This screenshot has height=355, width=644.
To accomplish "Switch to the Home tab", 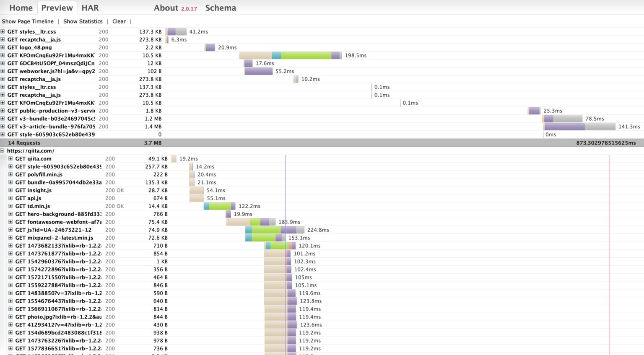I will (x=21, y=8).
